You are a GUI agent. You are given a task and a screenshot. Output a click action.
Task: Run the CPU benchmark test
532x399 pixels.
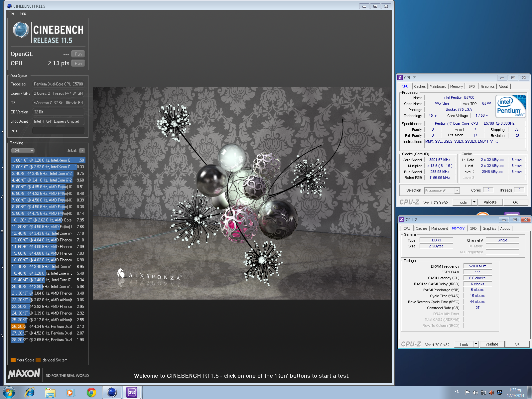pos(78,63)
